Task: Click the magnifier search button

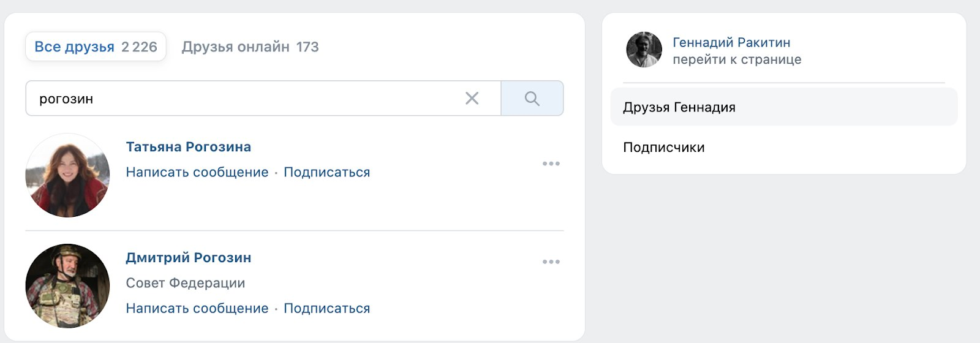Action: pos(532,98)
